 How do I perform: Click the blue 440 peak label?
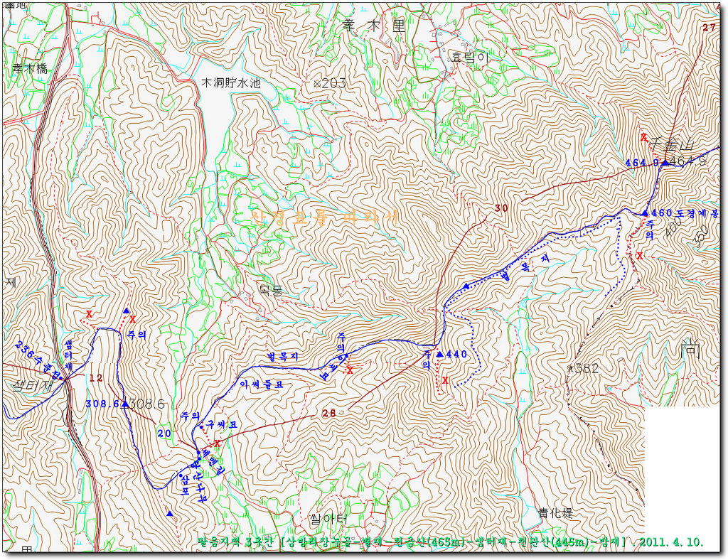click(456, 354)
